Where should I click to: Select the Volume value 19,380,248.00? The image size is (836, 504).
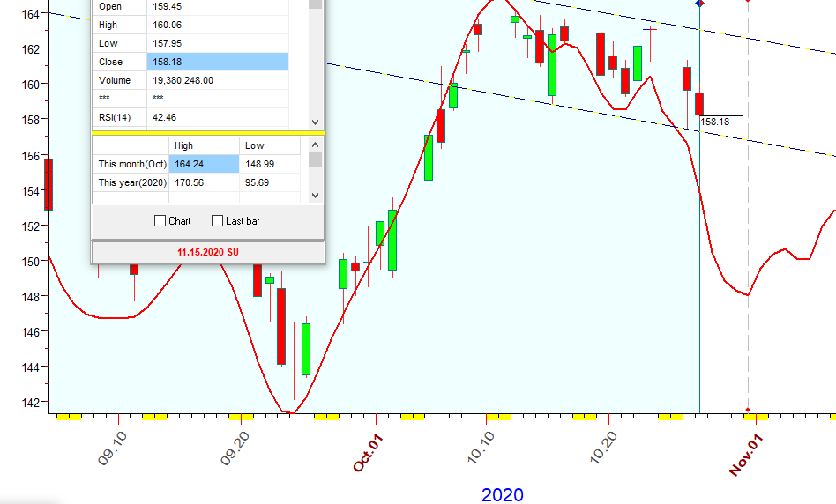tap(219, 80)
